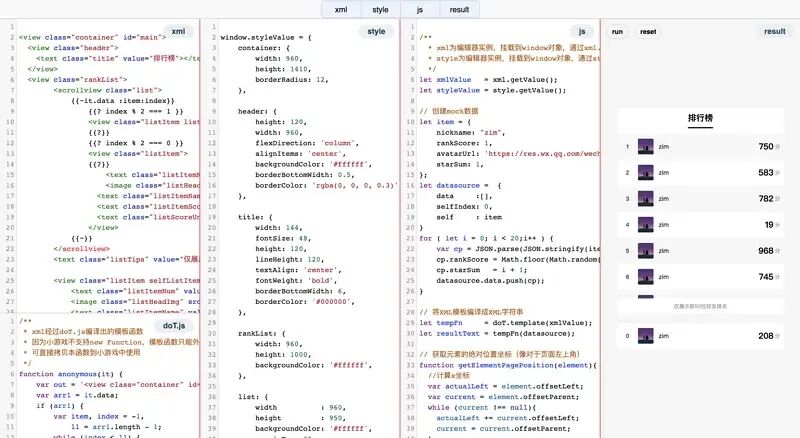This screenshot has width=800, height=438.
Task: Open avatar thumbnail in self rank 0 row
Action: click(x=645, y=336)
